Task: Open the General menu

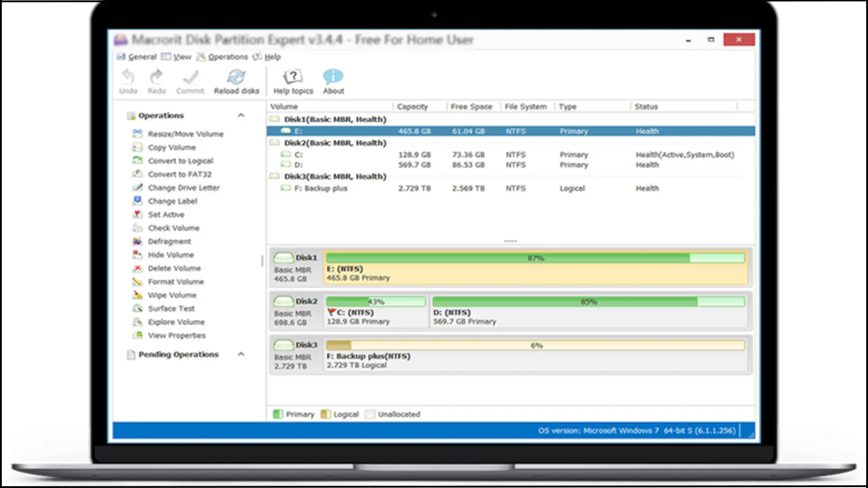Action: click(x=137, y=57)
